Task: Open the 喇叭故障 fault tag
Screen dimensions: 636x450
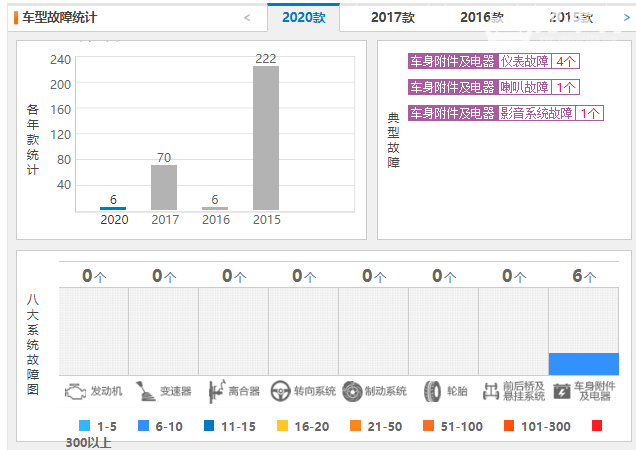Action: pos(524,87)
